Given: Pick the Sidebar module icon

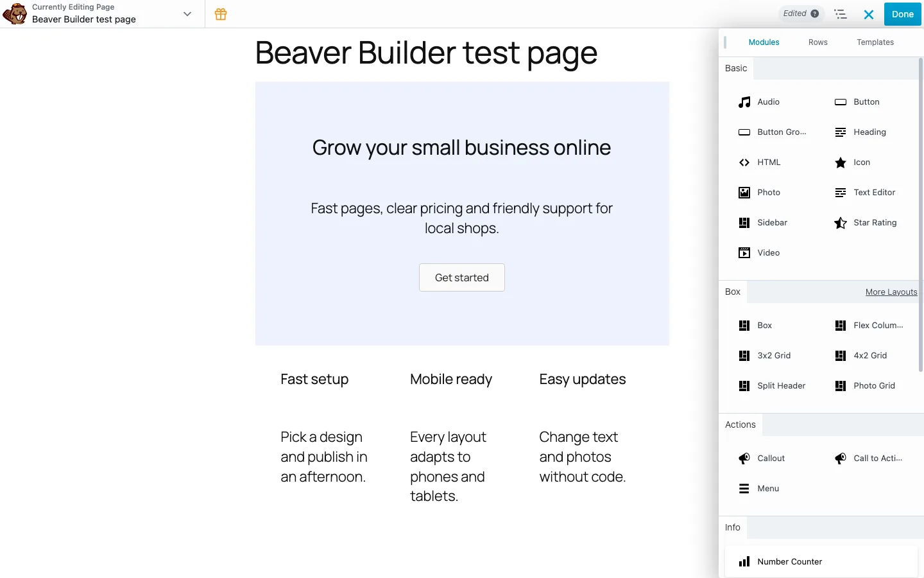Looking at the screenshot, I should (744, 223).
